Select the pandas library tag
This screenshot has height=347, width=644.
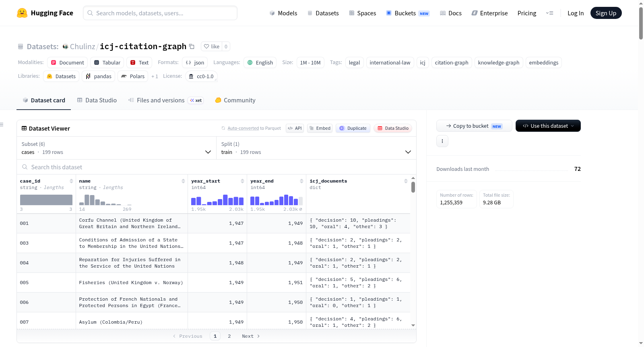coord(99,76)
